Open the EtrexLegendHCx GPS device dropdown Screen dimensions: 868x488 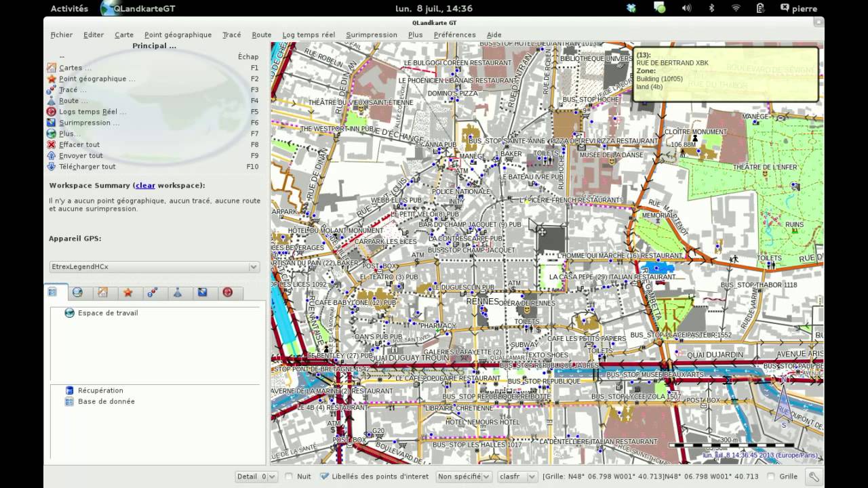point(155,267)
